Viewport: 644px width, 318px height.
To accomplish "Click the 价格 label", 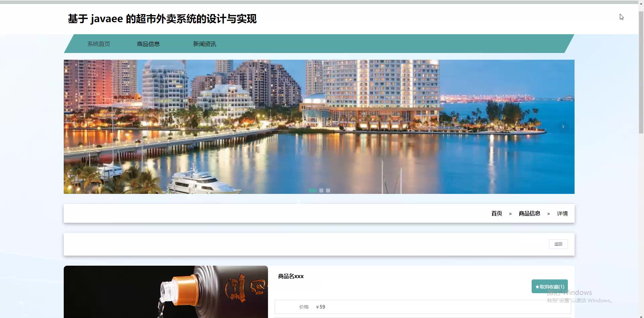I will [x=304, y=307].
